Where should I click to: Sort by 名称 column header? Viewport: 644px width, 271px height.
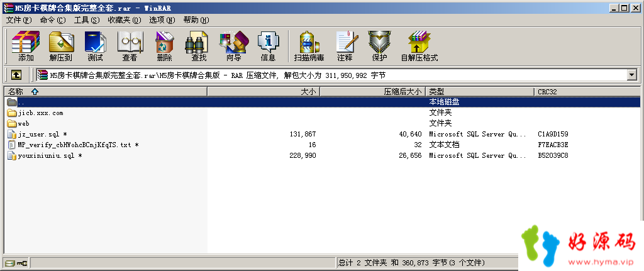pos(105,92)
